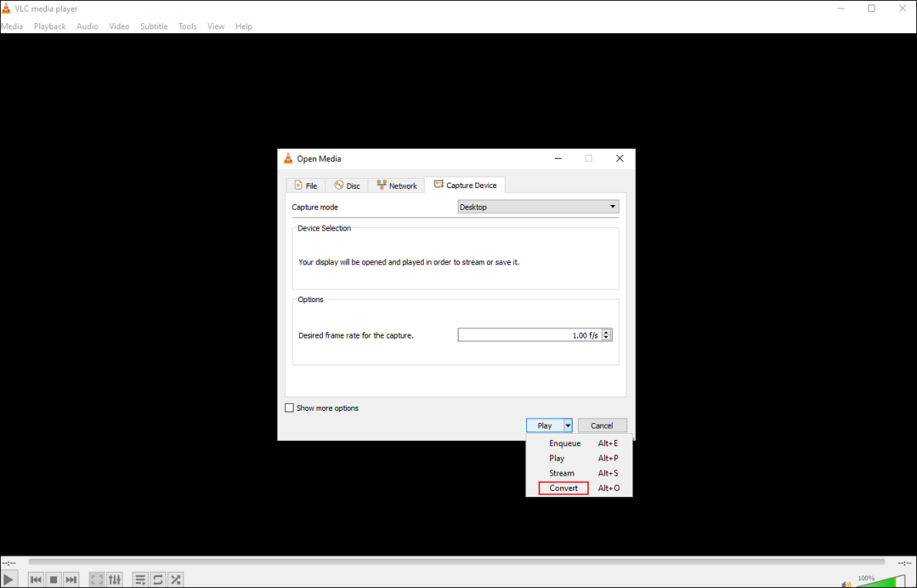Screen dimensions: 917x588
Task: Switch to the Network tab
Action: 396,185
